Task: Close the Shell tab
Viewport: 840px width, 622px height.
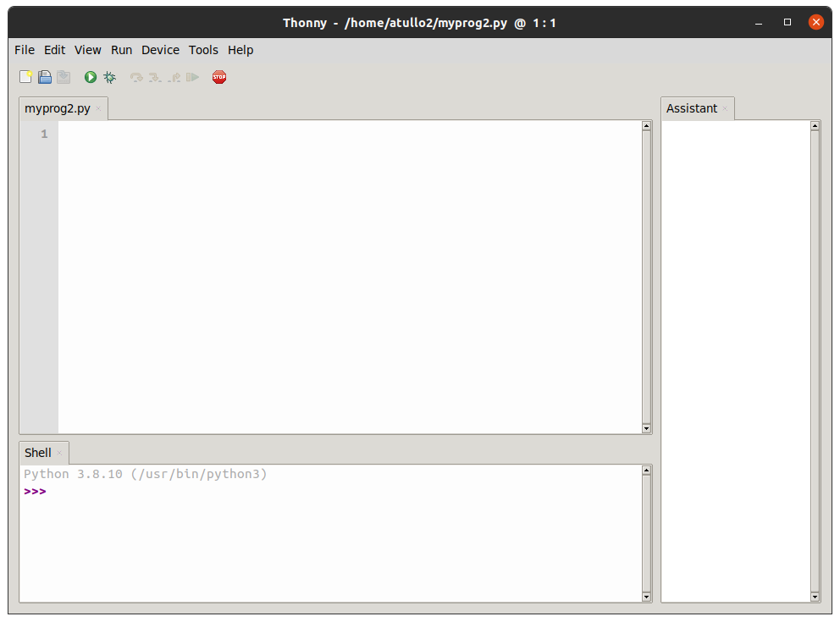Action: point(59,454)
